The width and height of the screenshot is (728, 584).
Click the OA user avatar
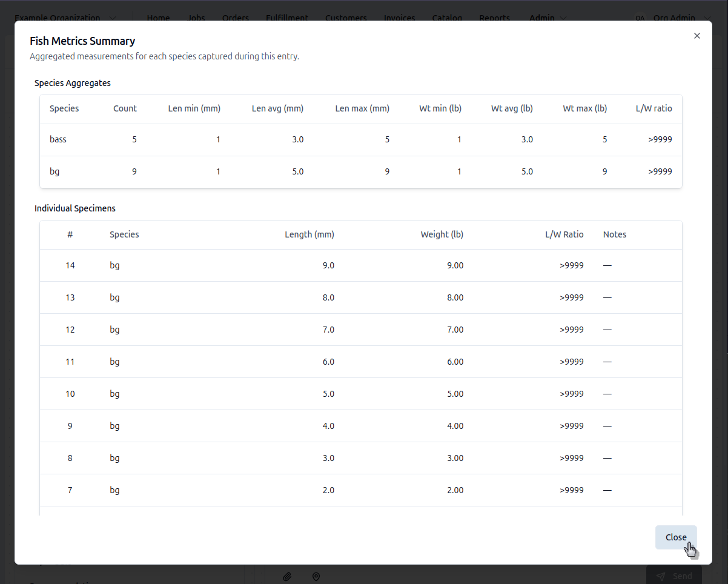coord(640,18)
